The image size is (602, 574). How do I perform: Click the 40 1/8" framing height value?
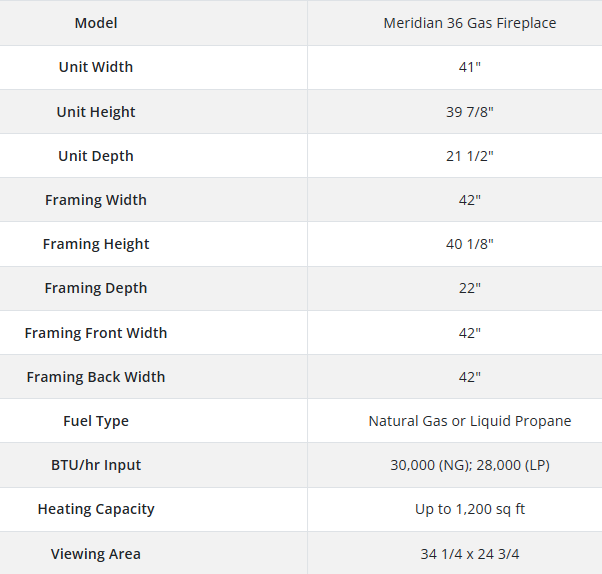470,244
